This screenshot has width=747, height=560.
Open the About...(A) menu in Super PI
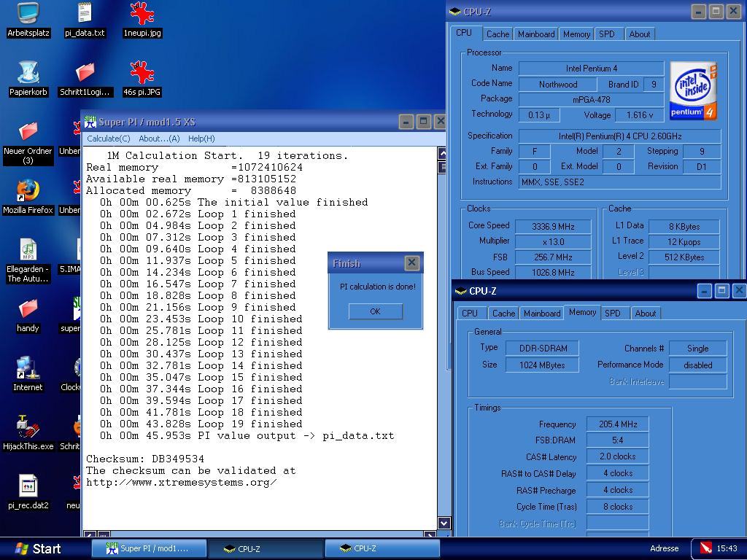[x=159, y=139]
